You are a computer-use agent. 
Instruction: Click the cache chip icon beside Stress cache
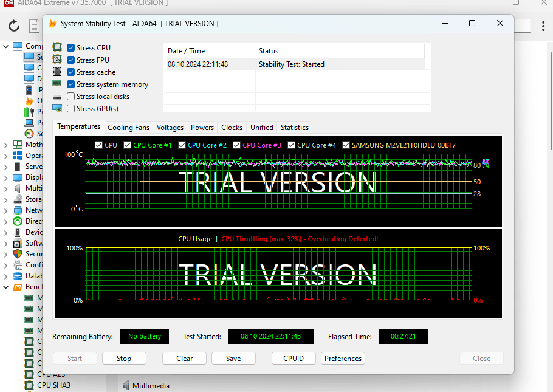click(x=57, y=72)
